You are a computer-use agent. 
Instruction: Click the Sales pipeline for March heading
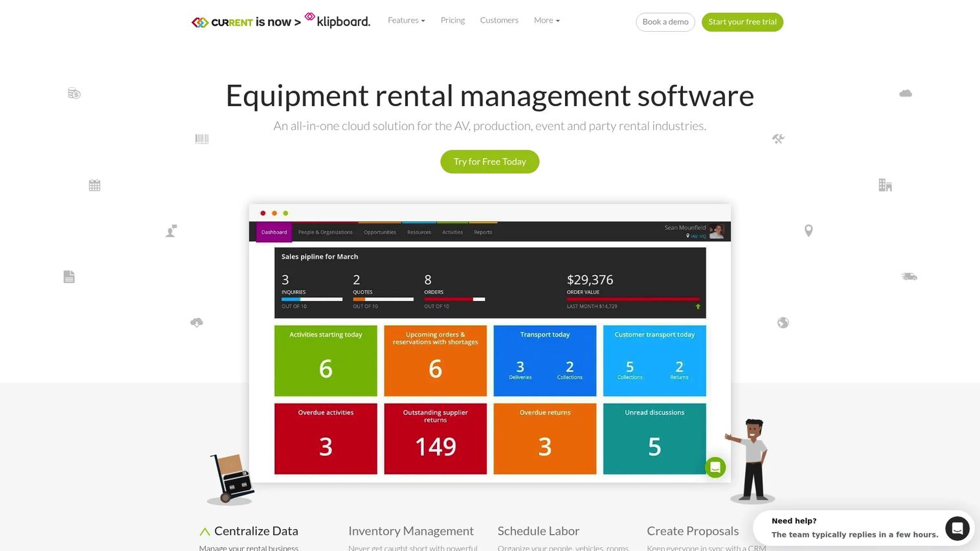click(x=320, y=257)
